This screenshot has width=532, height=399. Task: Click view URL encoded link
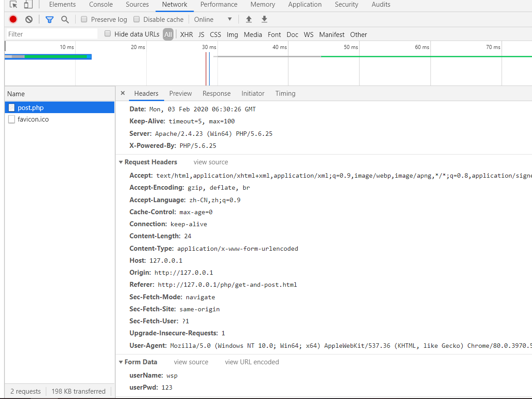pos(252,362)
